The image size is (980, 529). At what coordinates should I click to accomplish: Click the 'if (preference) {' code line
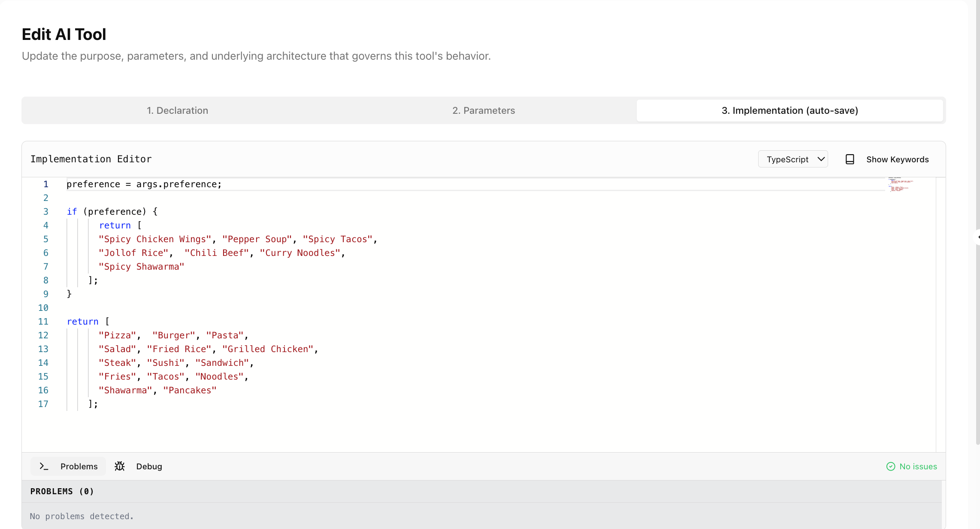coord(112,212)
